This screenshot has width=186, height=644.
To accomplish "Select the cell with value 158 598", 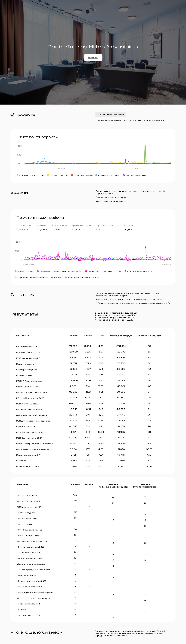I will pos(73,352).
